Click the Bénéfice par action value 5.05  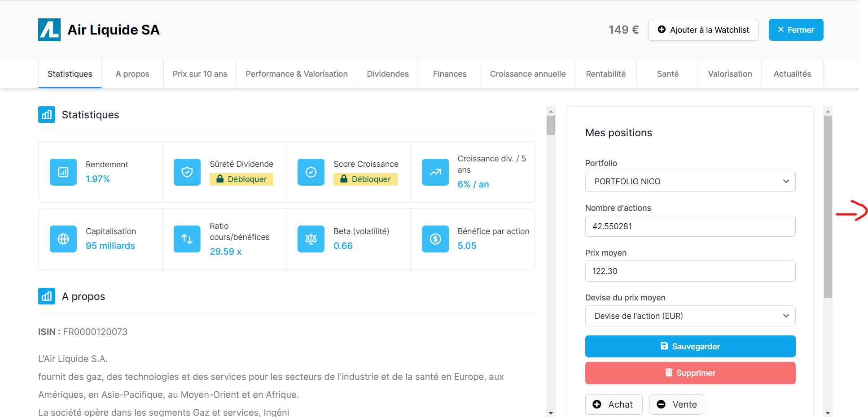467,246
